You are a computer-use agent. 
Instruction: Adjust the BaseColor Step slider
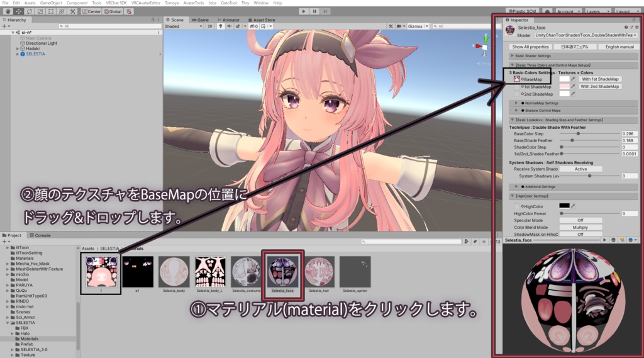pyautogui.click(x=591, y=133)
